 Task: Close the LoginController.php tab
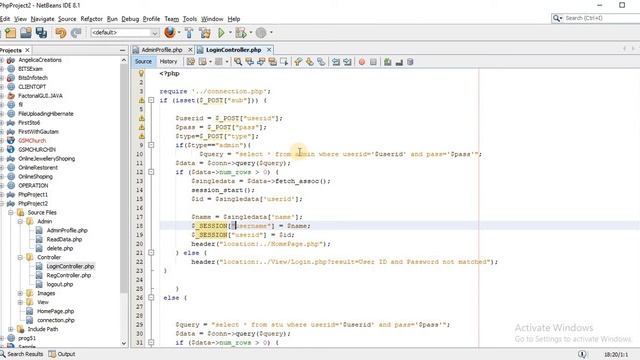269,49
